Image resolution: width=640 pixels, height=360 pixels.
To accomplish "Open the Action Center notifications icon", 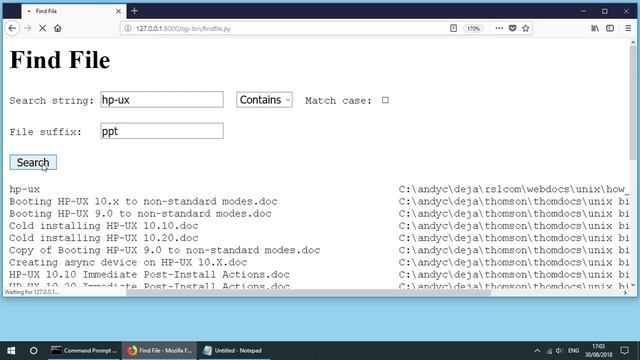I will tap(624, 351).
